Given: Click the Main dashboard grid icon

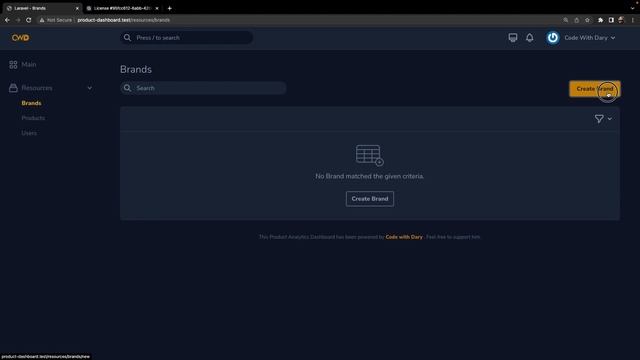Looking at the screenshot, I should (x=13, y=64).
